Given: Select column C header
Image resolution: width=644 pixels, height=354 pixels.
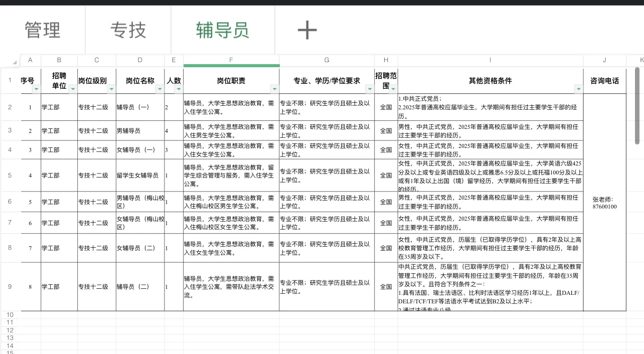Looking at the screenshot, I should click(x=97, y=60).
